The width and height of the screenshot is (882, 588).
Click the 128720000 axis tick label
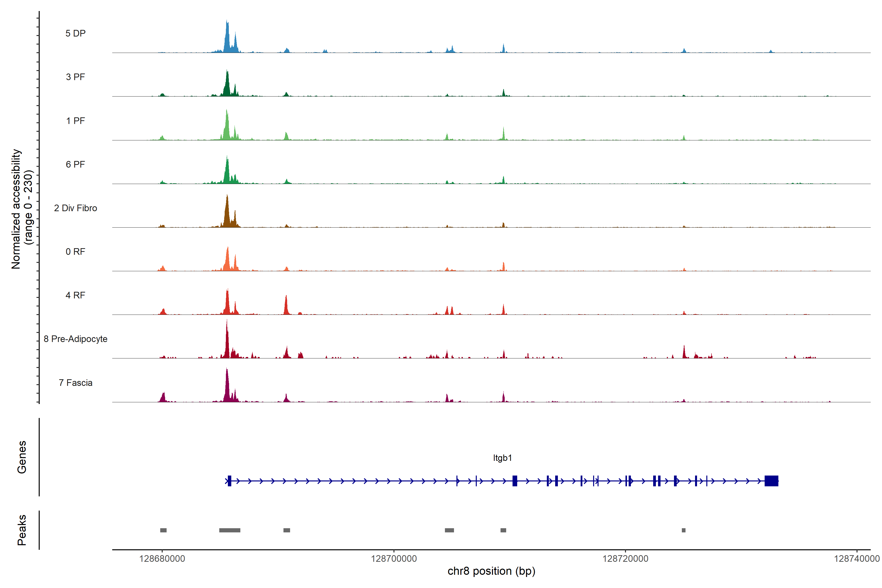[625, 559]
